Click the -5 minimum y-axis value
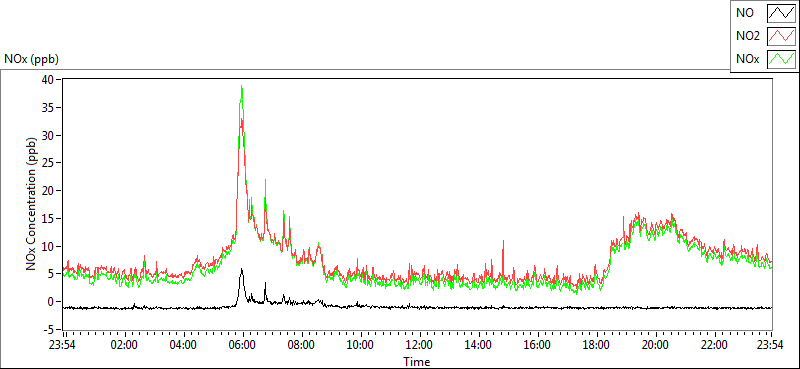Image resolution: width=800 pixels, height=369 pixels. click(50, 329)
